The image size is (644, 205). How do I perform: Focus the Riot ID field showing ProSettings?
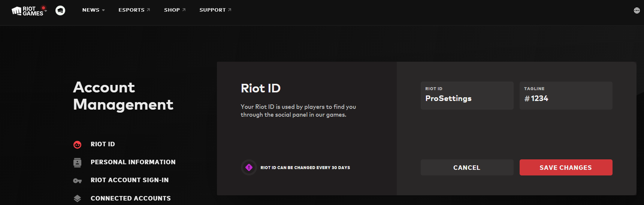coord(467,96)
